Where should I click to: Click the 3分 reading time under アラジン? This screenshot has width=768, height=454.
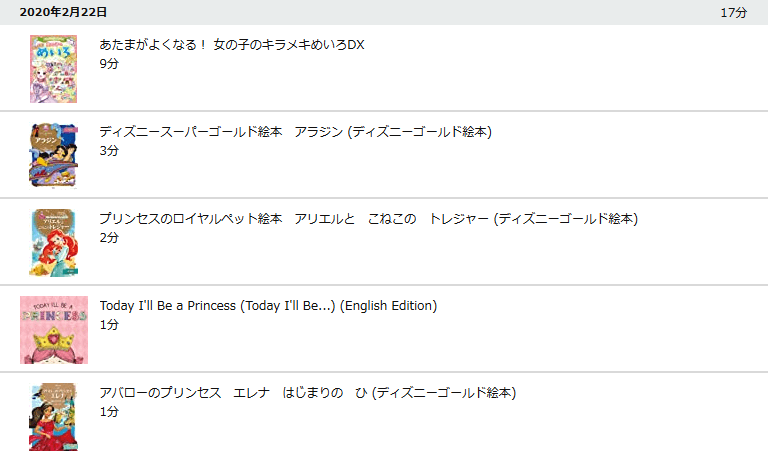coord(109,151)
